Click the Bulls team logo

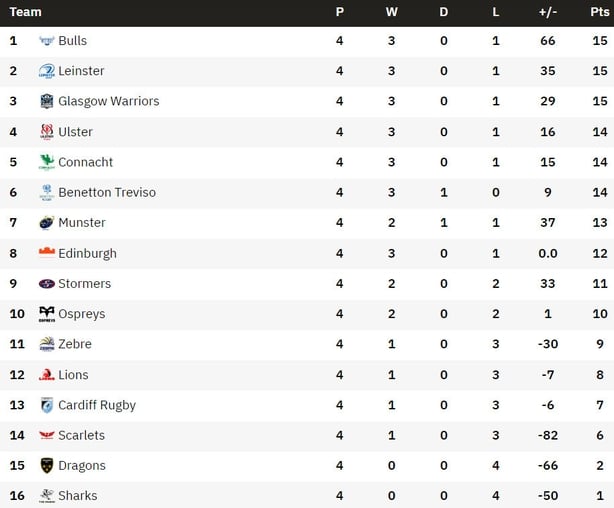point(47,41)
